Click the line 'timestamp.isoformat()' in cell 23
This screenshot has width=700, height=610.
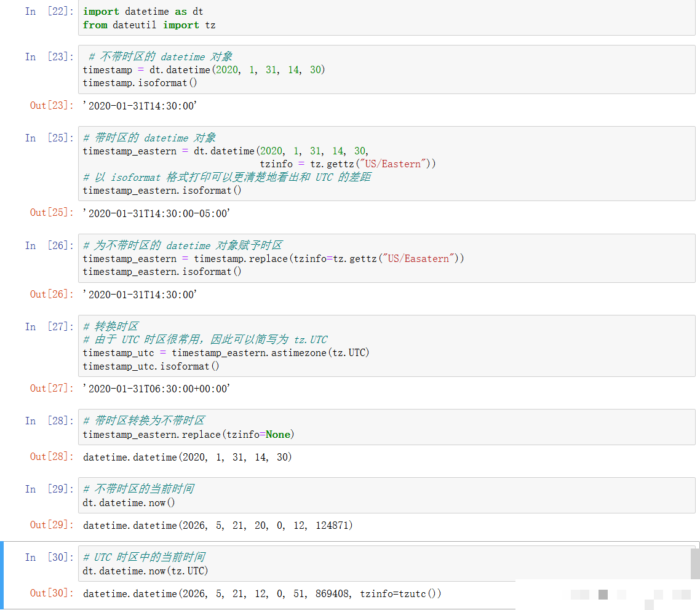point(140,83)
